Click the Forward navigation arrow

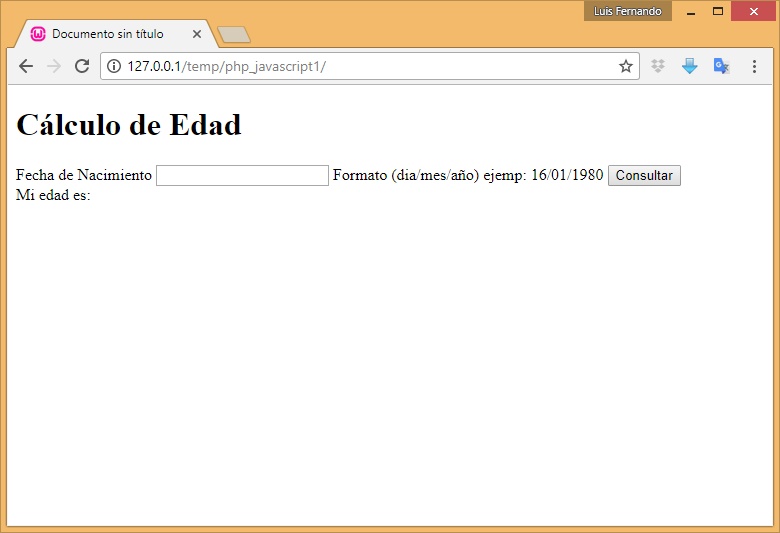pyautogui.click(x=54, y=66)
